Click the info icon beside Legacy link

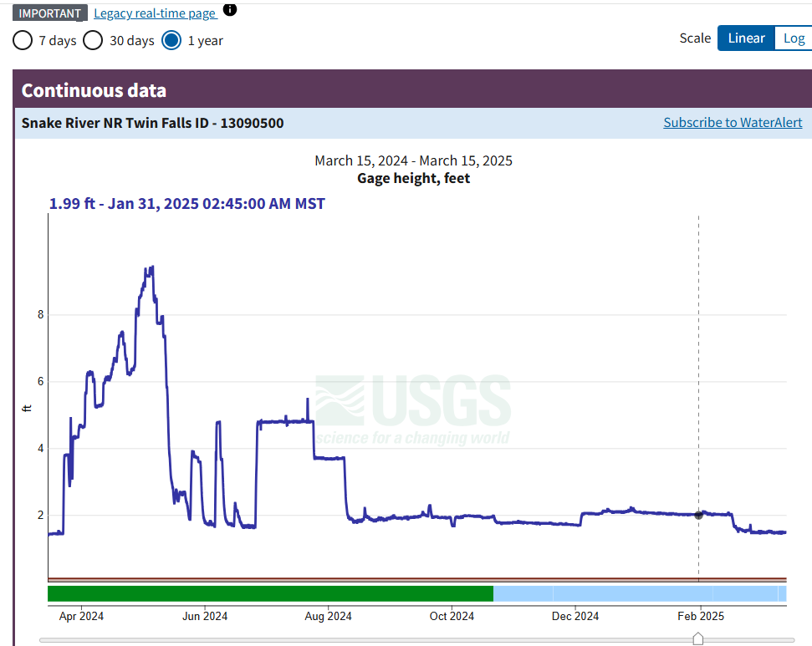[x=230, y=10]
